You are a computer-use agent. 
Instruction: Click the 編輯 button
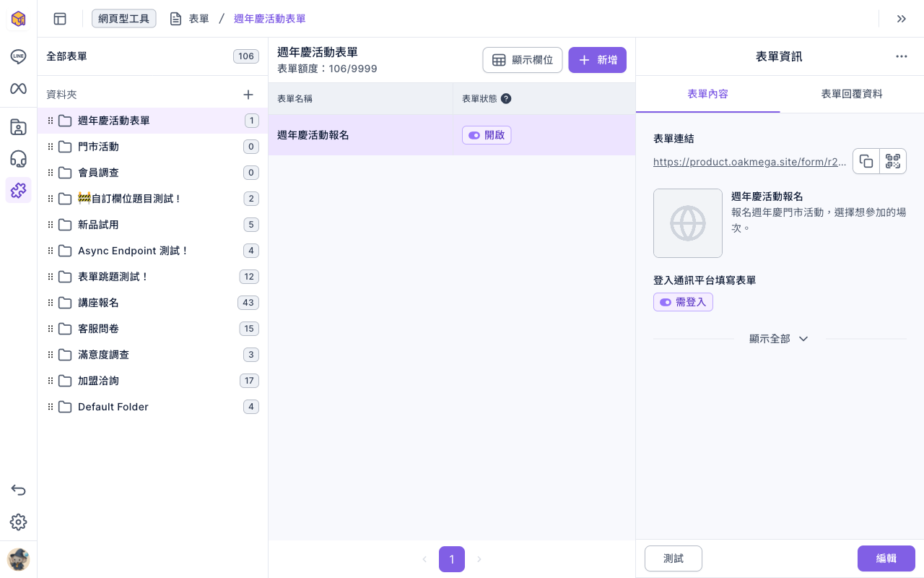(886, 558)
